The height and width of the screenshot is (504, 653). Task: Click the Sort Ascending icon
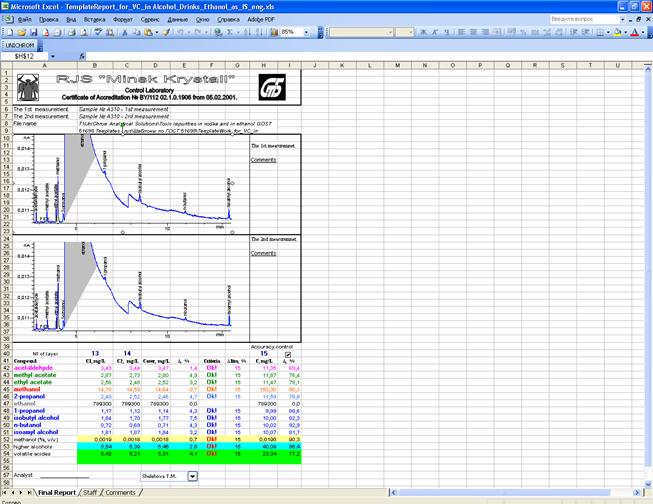(247, 32)
